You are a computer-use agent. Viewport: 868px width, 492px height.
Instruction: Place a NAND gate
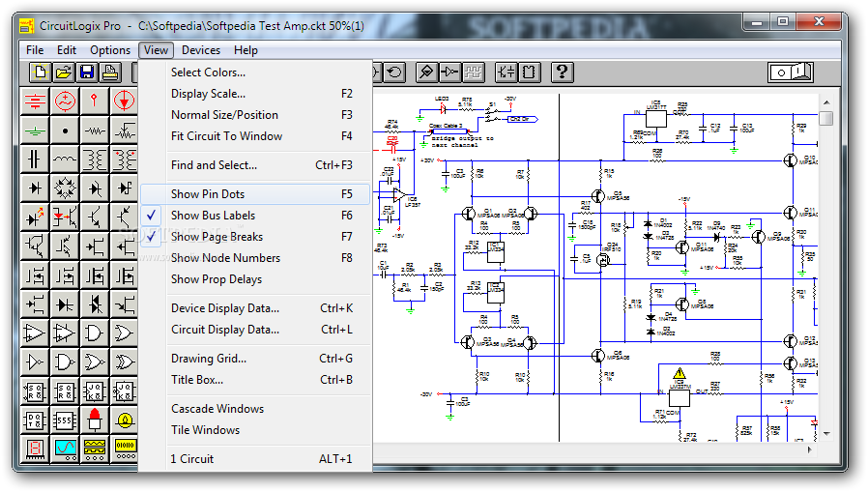point(65,362)
